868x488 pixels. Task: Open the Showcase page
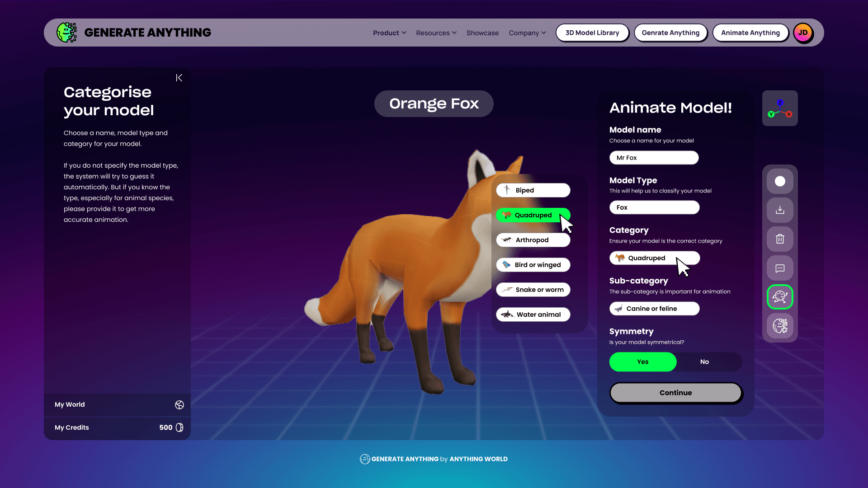482,33
